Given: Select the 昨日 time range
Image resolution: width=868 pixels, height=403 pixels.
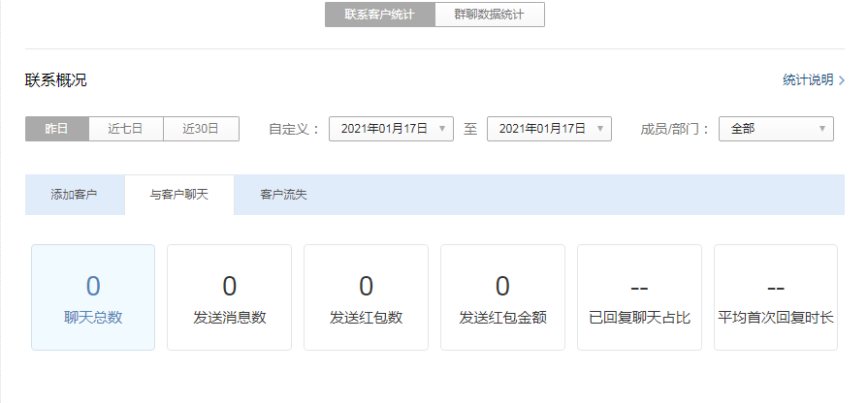Looking at the screenshot, I should tap(57, 129).
